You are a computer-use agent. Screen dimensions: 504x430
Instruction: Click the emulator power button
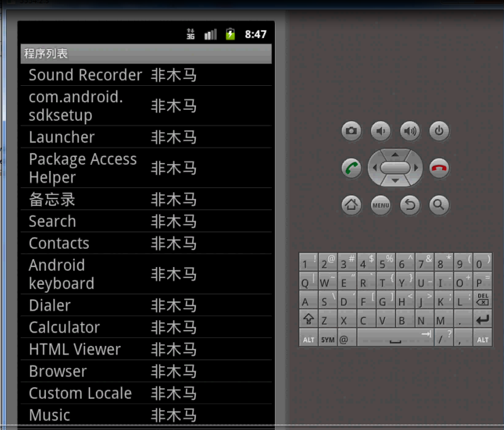tap(439, 131)
